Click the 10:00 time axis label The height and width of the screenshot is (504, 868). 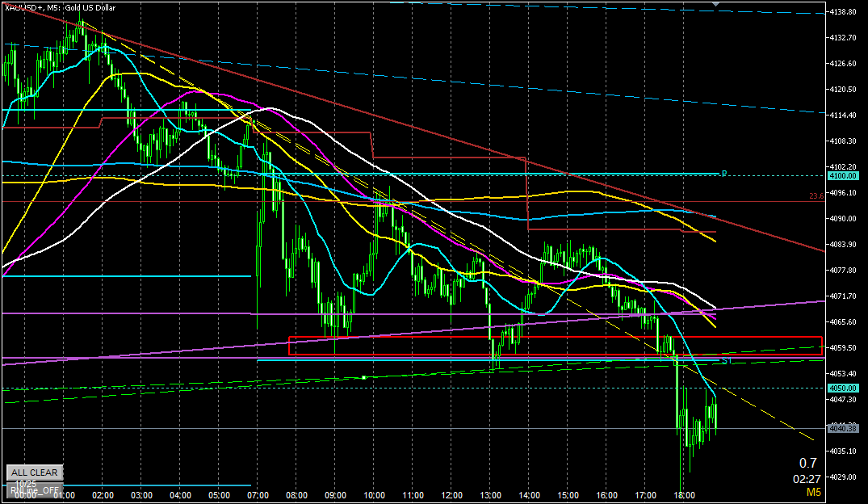374,495
